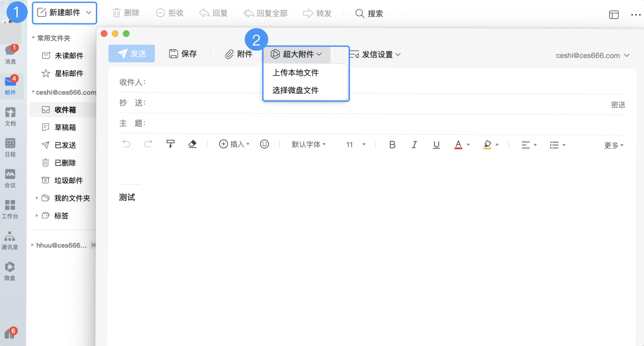644x346 pixels.
Task: Open the Contacts sidebar icon
Action: coord(10,240)
